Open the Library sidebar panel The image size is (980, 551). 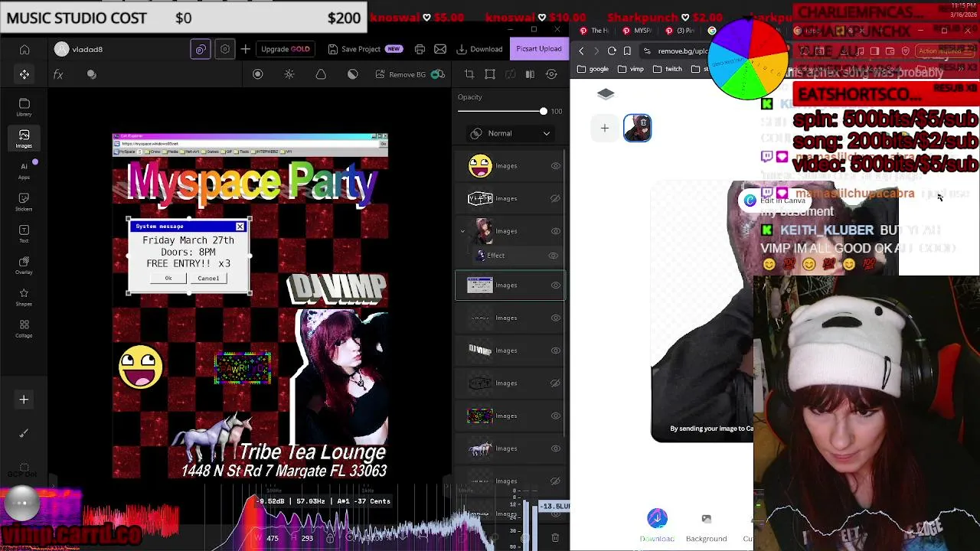24,107
